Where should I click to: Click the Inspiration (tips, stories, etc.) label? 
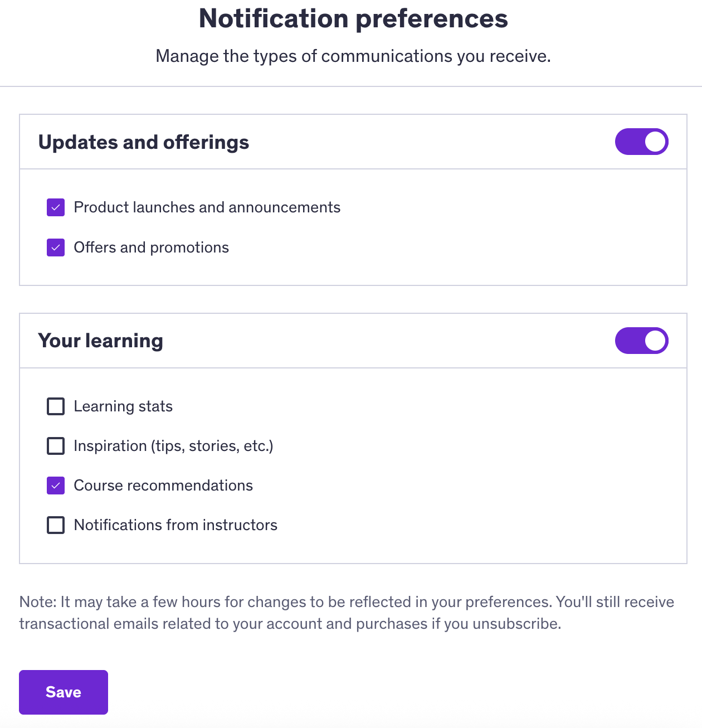coord(173,446)
